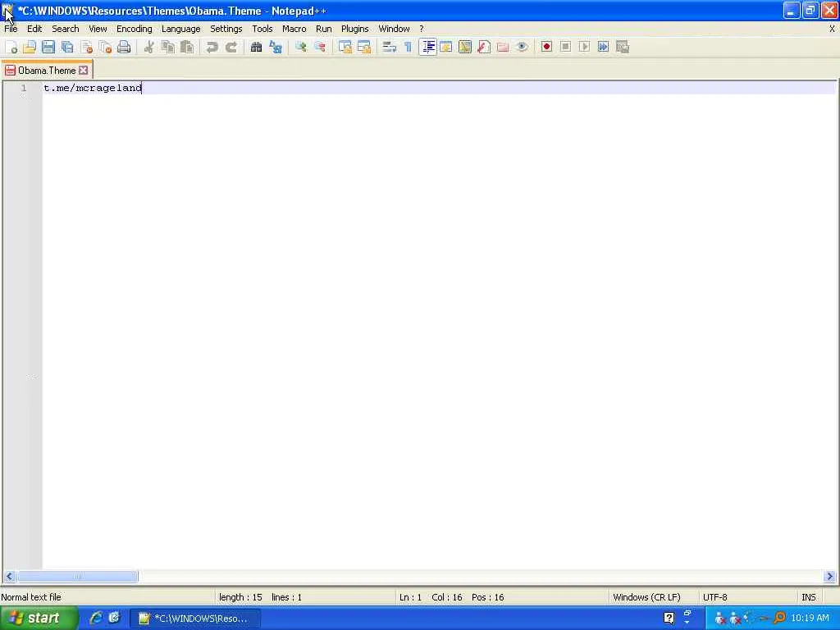Open the ? help menu
Viewport: 840px width, 630px height.
coord(422,29)
